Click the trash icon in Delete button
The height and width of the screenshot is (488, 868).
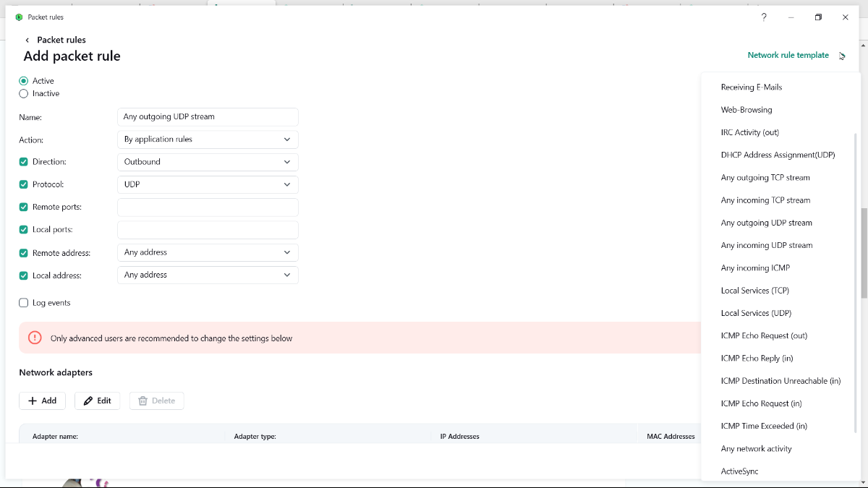[142, 401]
